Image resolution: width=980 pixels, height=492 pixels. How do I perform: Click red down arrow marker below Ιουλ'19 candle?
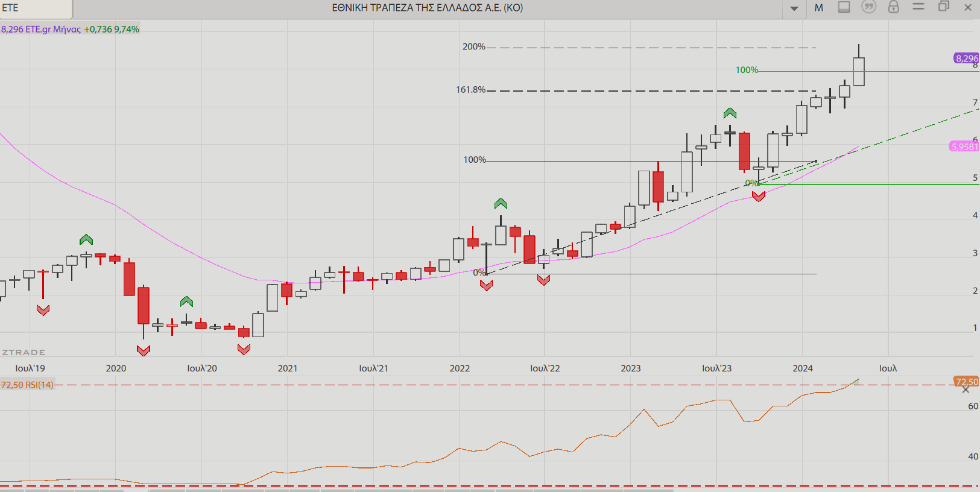click(x=43, y=310)
